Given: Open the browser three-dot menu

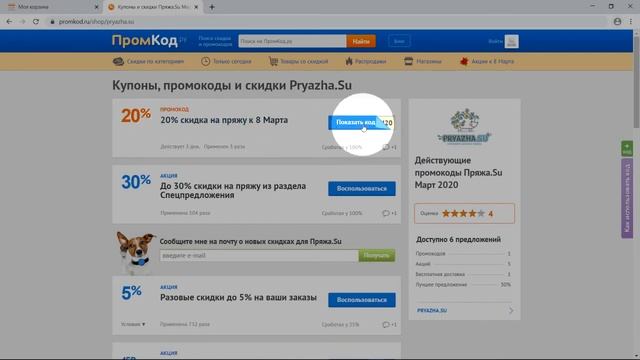Looking at the screenshot, I should click(631, 22).
